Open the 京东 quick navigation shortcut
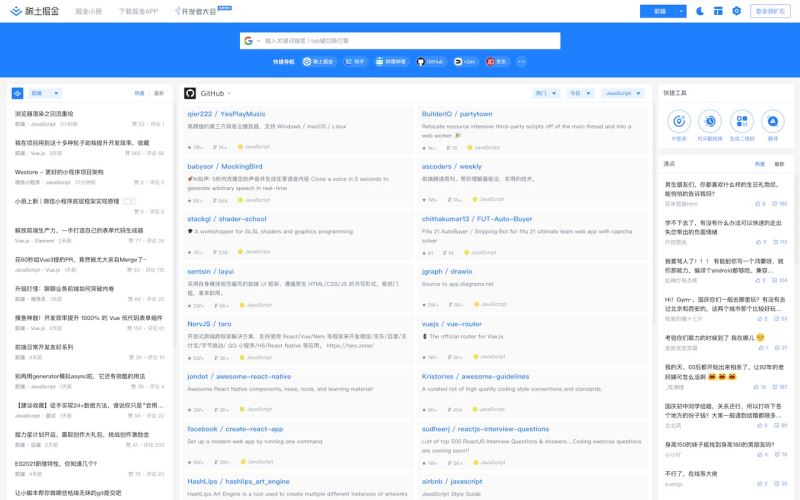The image size is (800, 500). click(x=496, y=62)
